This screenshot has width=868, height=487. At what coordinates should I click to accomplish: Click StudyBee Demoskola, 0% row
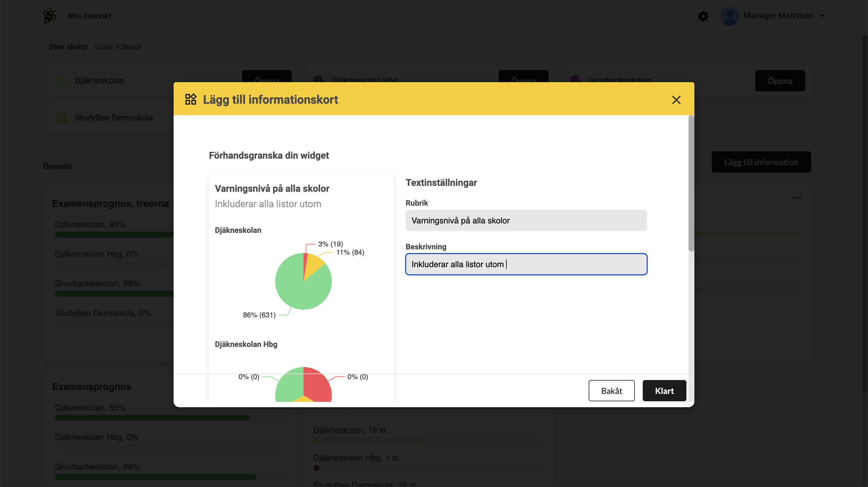pyautogui.click(x=103, y=313)
